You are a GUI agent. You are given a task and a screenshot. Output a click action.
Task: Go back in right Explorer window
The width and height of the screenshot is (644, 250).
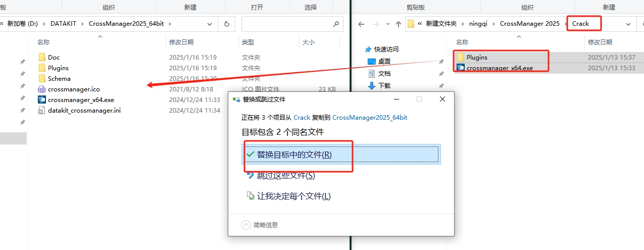click(x=361, y=24)
